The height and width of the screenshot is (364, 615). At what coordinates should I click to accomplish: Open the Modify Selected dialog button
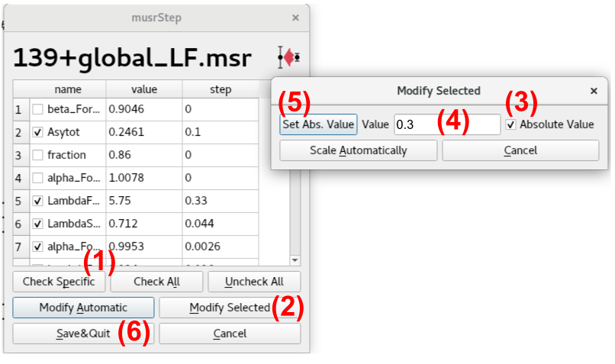pyautogui.click(x=229, y=308)
